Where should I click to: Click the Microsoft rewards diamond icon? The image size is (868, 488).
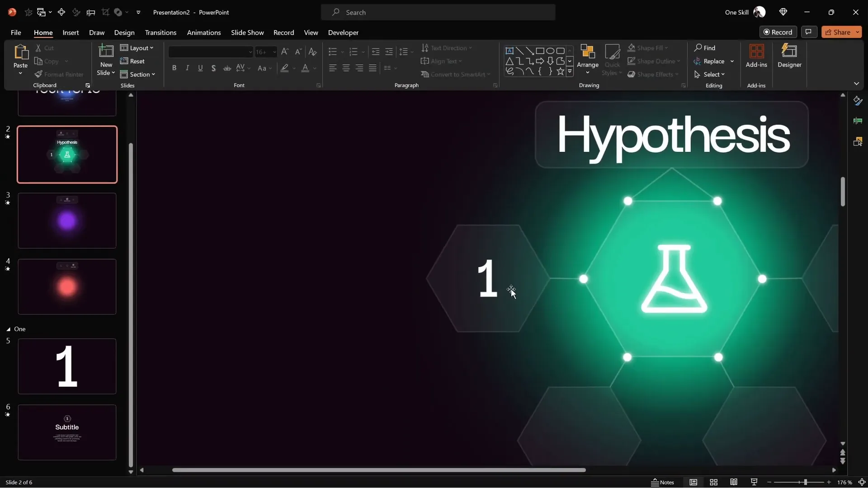783,12
